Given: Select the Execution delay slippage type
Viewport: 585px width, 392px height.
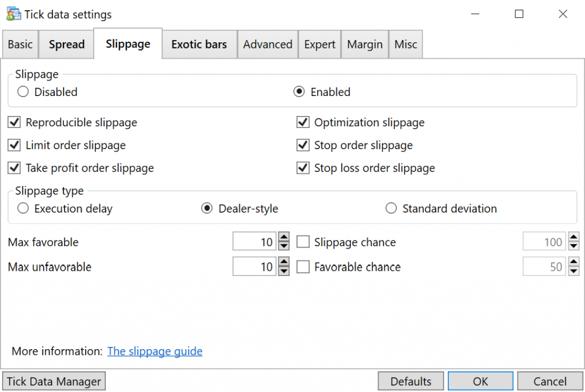Looking at the screenshot, I should [23, 208].
